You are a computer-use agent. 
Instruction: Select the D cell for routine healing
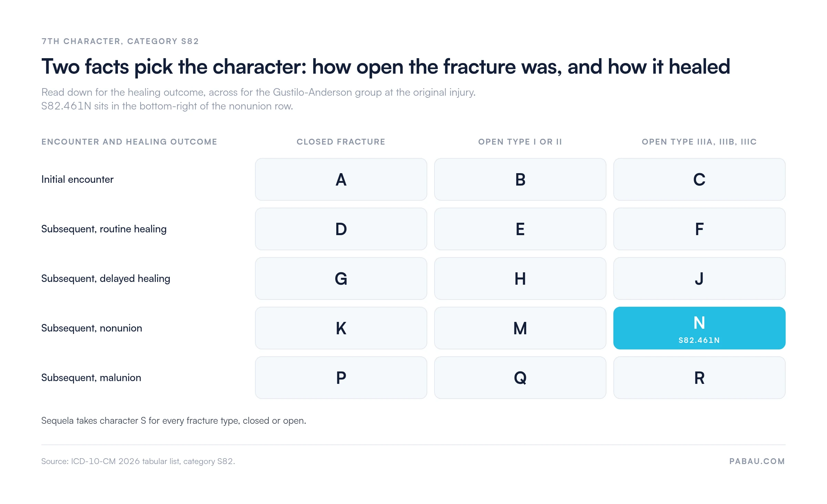(341, 229)
